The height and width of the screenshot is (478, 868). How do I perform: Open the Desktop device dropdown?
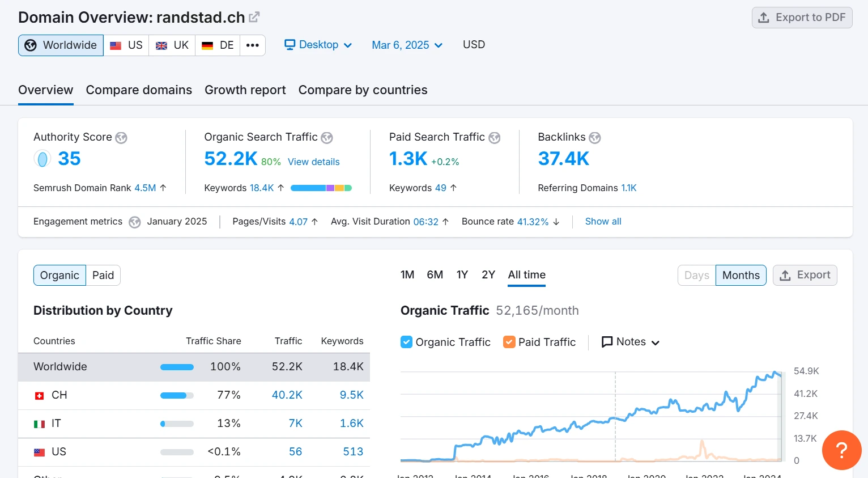click(x=318, y=45)
